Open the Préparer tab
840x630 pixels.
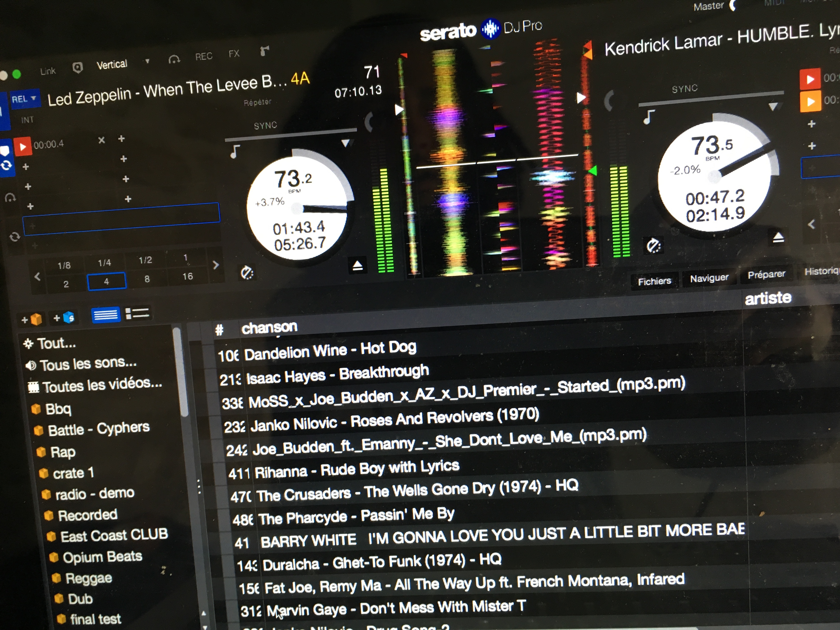point(766,274)
